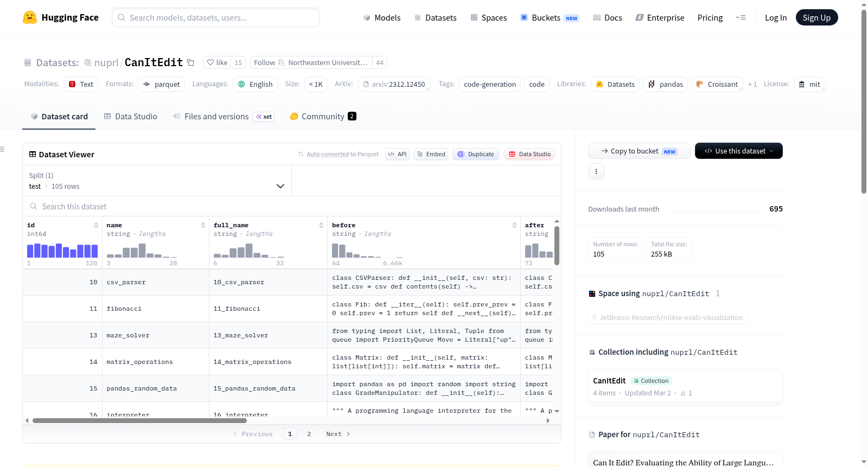Select the mit license tag
The width and height of the screenshot is (868, 467).
point(809,84)
